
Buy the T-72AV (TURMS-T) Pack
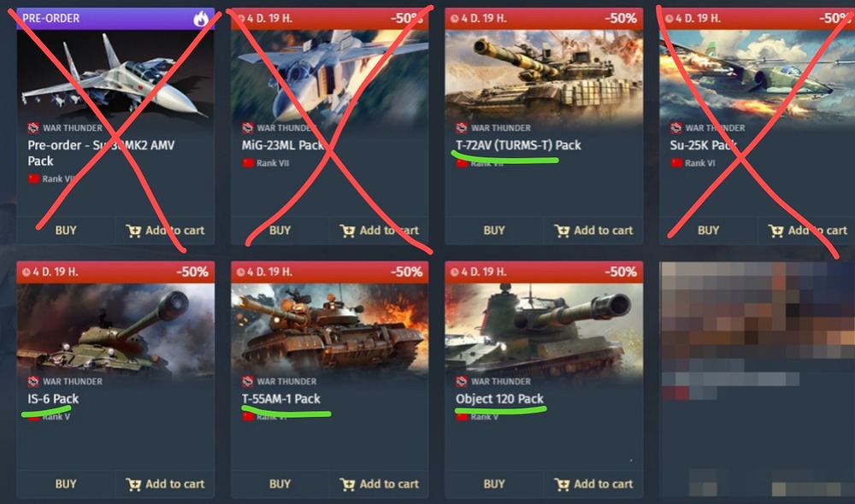[x=494, y=231]
